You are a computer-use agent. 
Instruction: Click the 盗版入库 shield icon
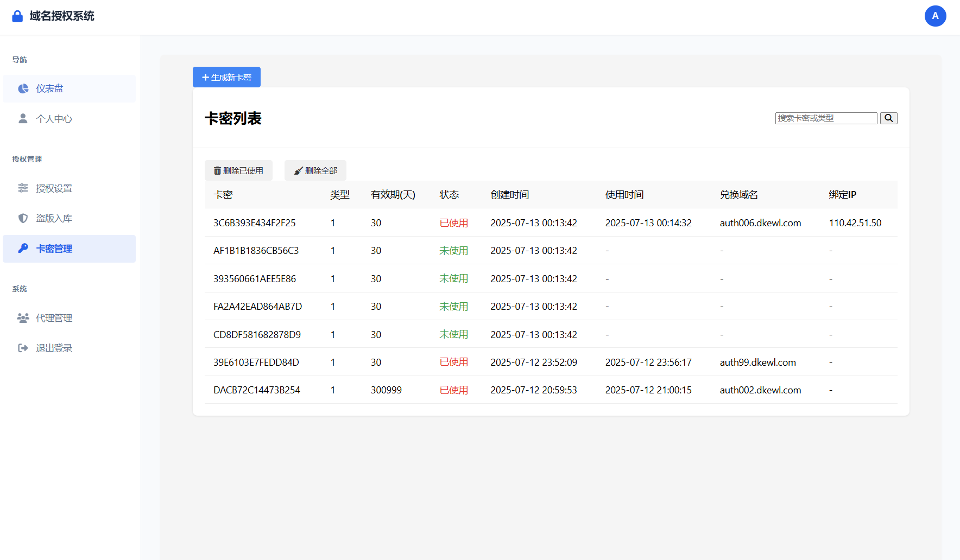click(23, 218)
